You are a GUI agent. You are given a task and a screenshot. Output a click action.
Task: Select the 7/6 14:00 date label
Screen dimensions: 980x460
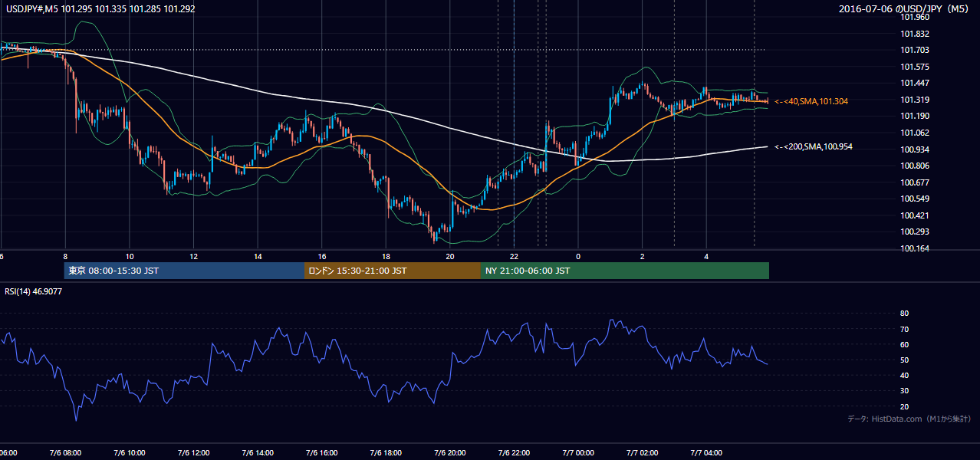tap(258, 453)
